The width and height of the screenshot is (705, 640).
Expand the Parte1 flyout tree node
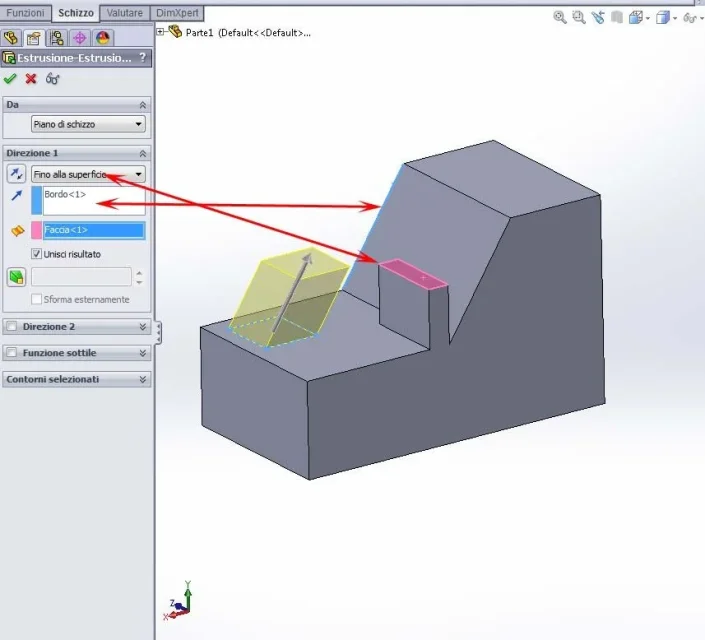[160, 31]
